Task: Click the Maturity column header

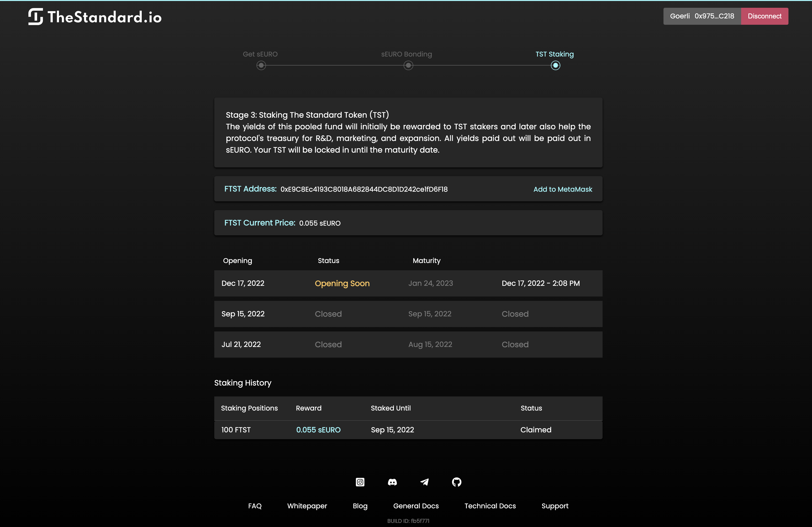Action: point(426,261)
